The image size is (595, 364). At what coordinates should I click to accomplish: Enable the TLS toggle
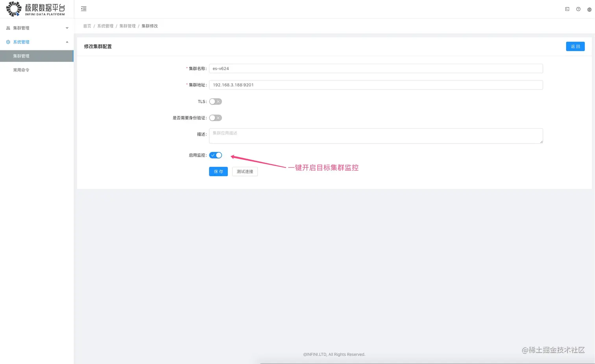click(x=215, y=101)
